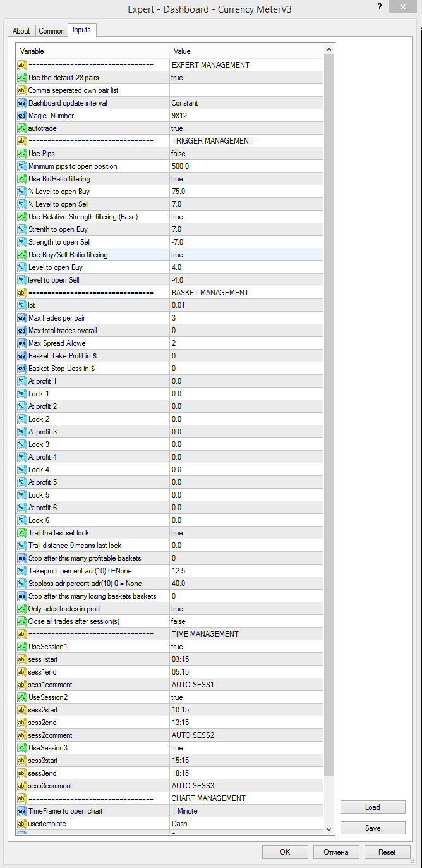Screen dimensions: 422x868
Task: Confirm the dialog with OK
Action: coord(285,852)
